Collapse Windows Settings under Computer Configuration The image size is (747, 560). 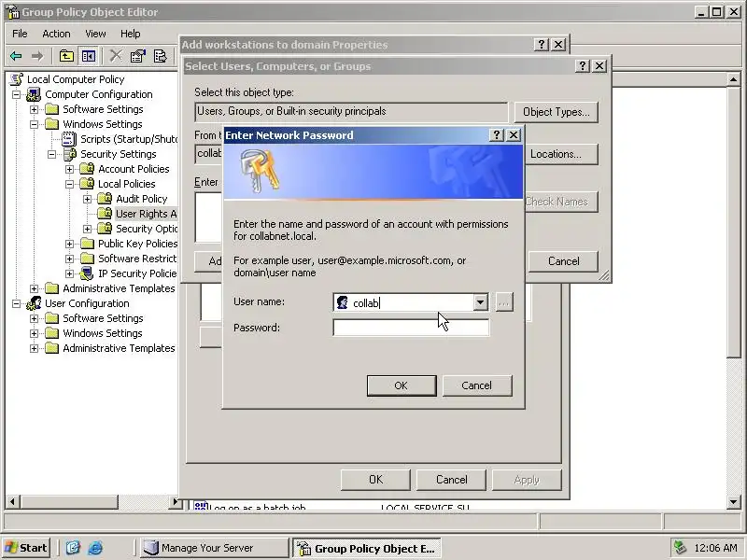[35, 125]
